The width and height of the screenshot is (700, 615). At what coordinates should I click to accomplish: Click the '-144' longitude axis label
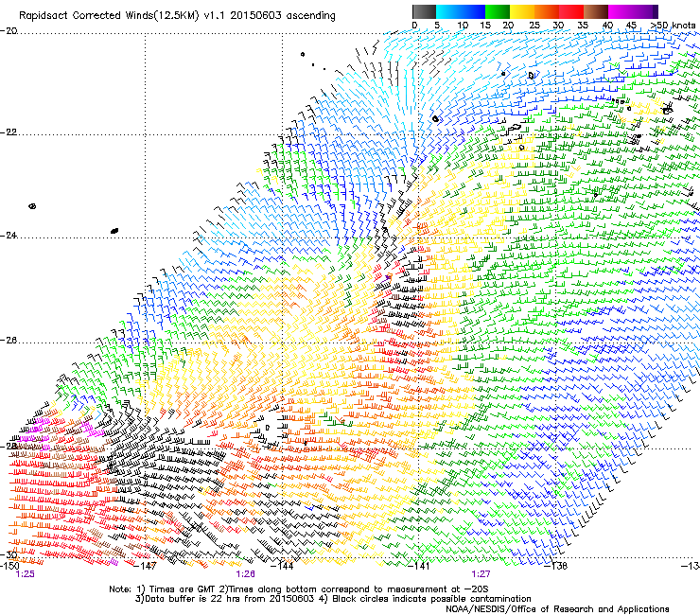click(282, 566)
